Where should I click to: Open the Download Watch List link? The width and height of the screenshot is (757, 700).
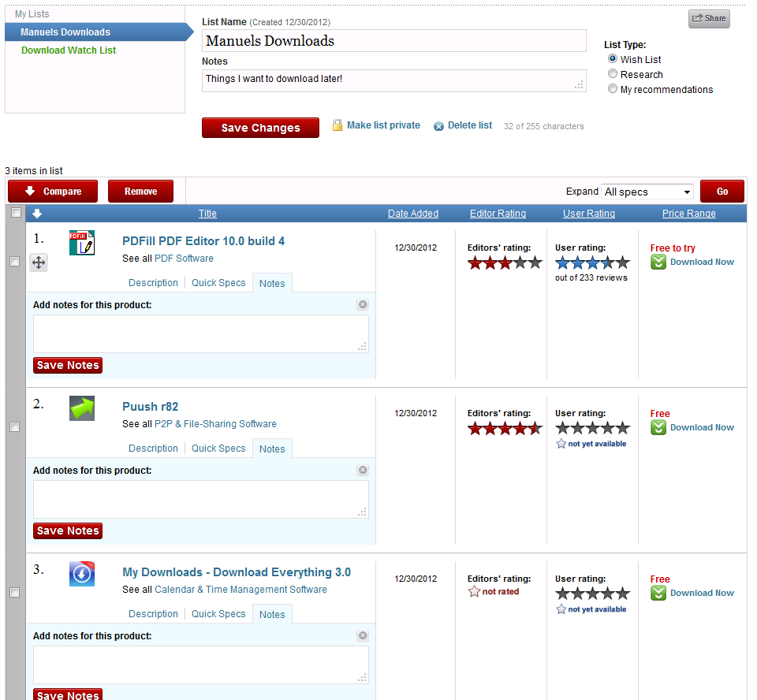tap(69, 50)
